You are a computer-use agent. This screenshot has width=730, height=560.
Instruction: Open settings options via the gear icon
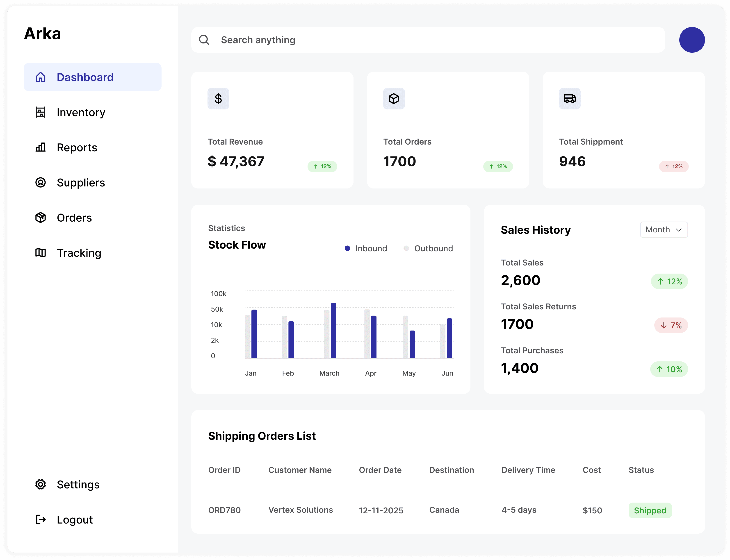(x=41, y=484)
